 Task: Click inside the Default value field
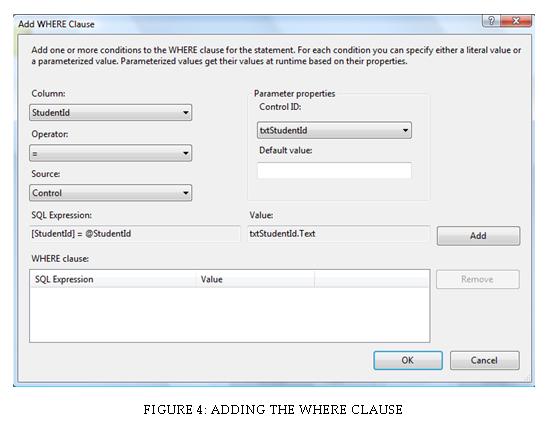(x=334, y=171)
